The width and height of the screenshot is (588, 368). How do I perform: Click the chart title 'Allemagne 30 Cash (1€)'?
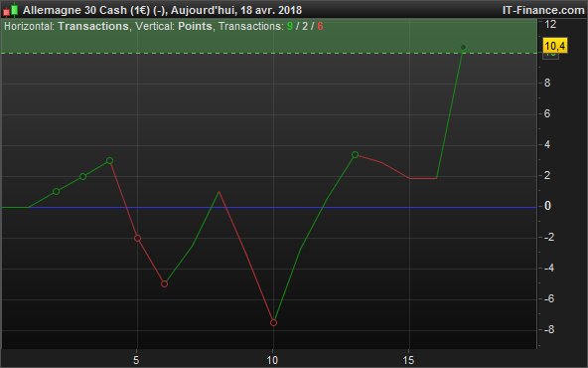click(x=86, y=10)
